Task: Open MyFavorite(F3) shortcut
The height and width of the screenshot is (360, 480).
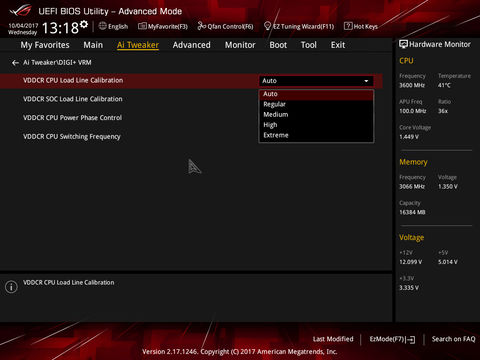Action: (x=163, y=26)
